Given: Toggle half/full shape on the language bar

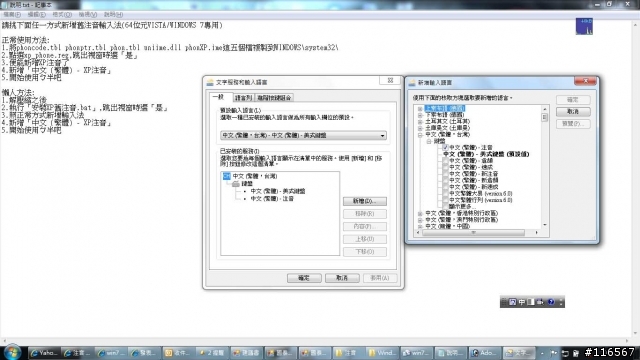Looking at the screenshot, I should [531, 302].
